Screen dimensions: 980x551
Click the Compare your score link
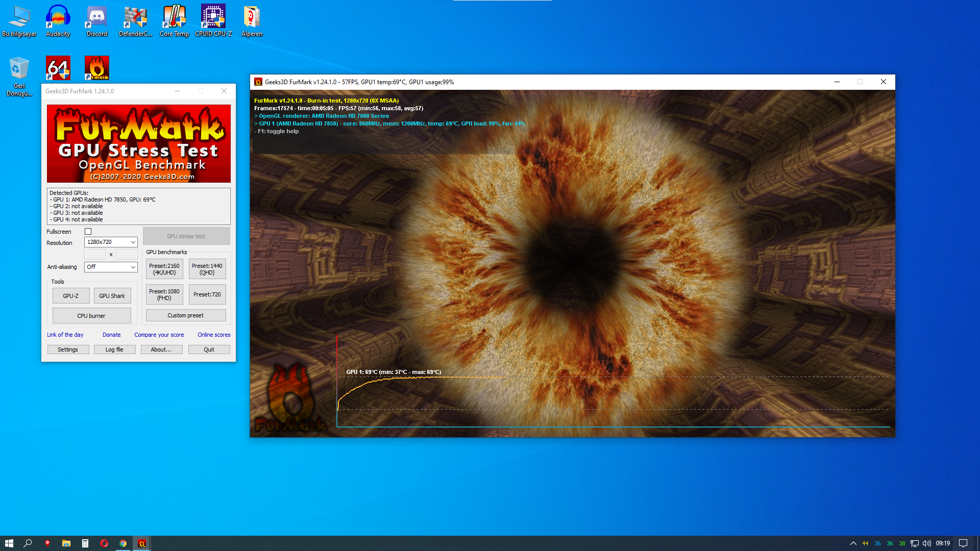[x=159, y=335]
